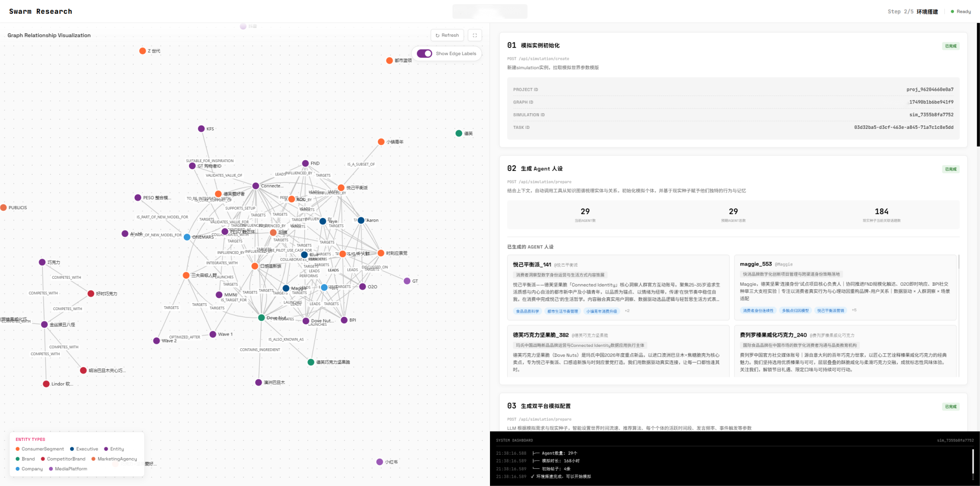This screenshot has height=486, width=980.
Task: Expand the +5 more tags indicator
Action: coord(854,310)
